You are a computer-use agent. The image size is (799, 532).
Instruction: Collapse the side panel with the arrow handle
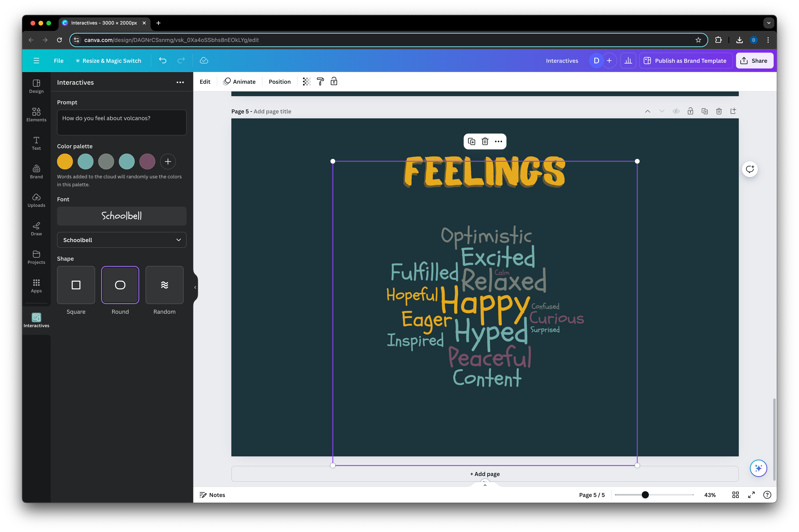pos(195,287)
